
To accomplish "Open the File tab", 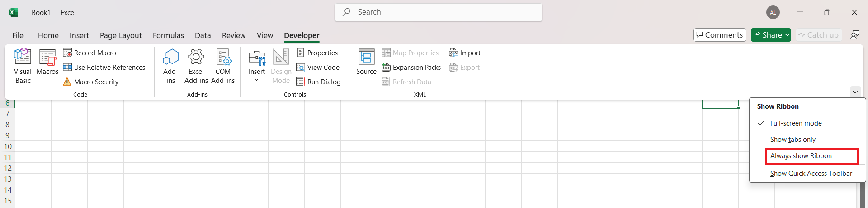I will pos(18,35).
